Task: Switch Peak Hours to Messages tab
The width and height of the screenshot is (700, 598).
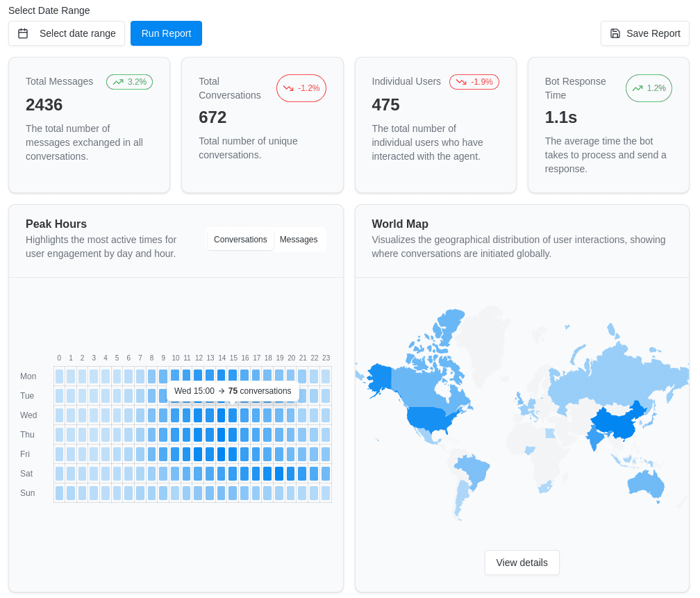Action: click(299, 240)
